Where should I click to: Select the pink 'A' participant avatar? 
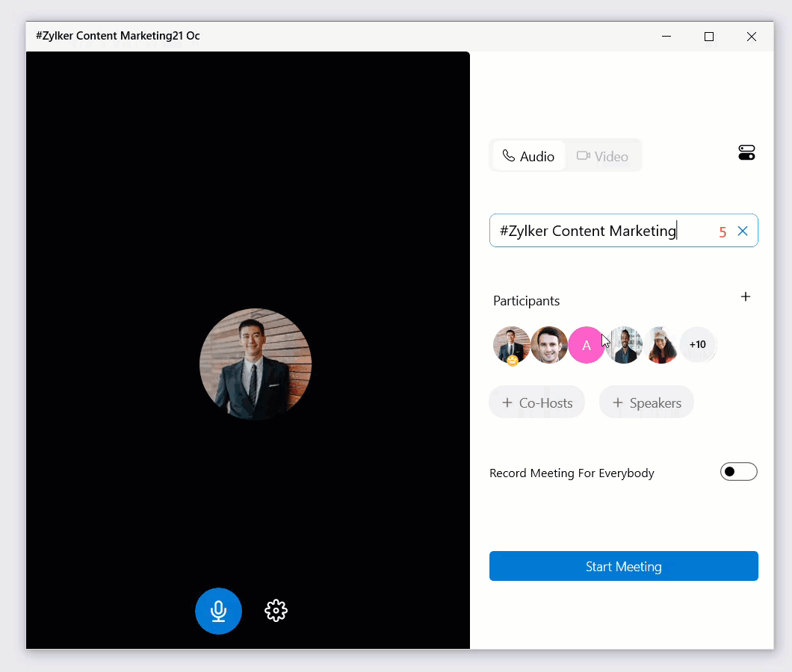point(587,345)
